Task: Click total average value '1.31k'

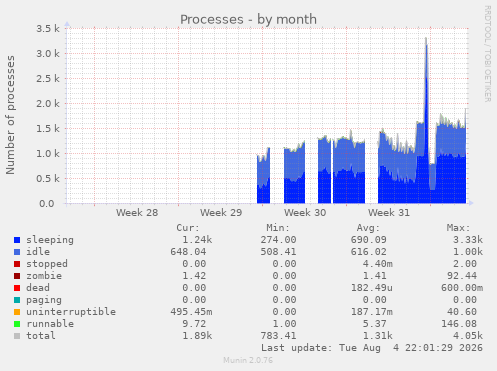Action: (x=377, y=336)
